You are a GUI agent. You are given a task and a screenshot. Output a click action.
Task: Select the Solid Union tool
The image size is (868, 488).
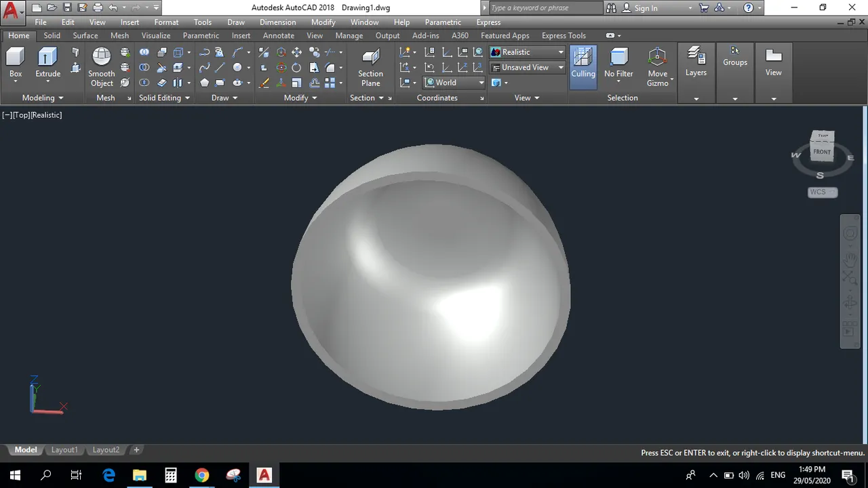(x=144, y=52)
